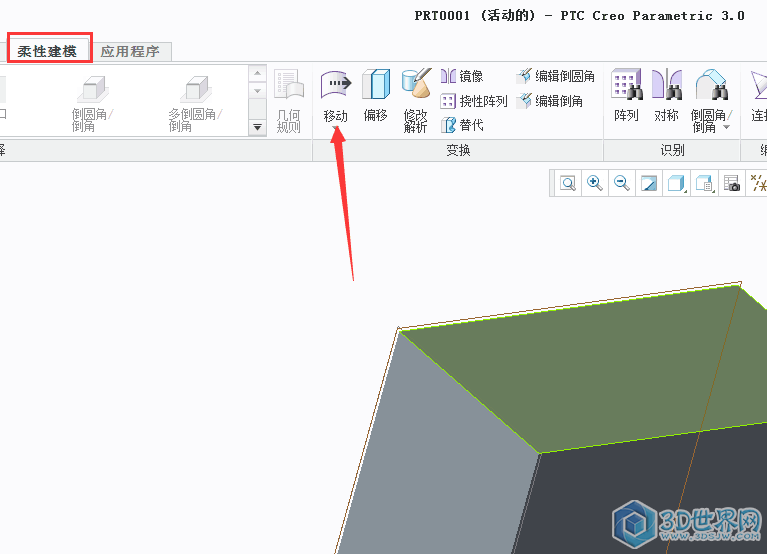This screenshot has height=554, width=767.
Task: Open the saved orientations icon
Action: 704,184
